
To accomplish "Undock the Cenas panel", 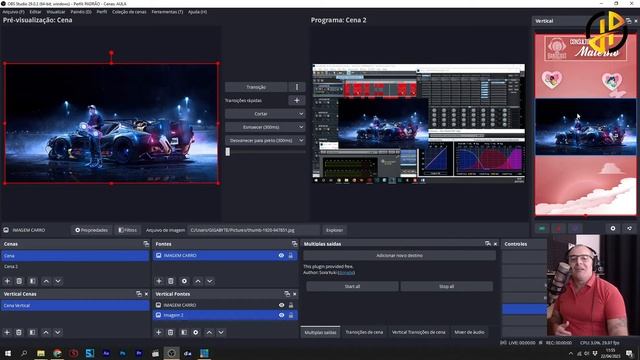I will [146, 244].
